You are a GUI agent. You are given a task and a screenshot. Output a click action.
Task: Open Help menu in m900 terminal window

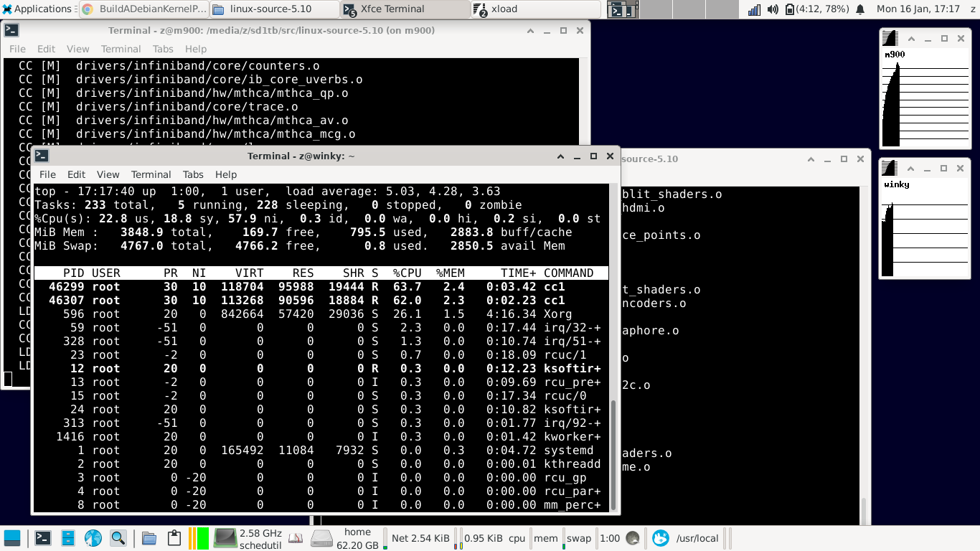[x=196, y=49]
